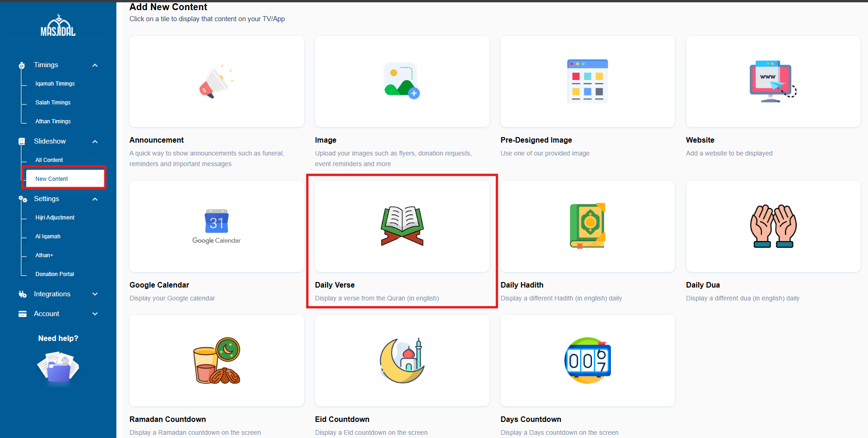This screenshot has height=438, width=868.
Task: Collapse the Timings sidebar section
Action: [95, 65]
